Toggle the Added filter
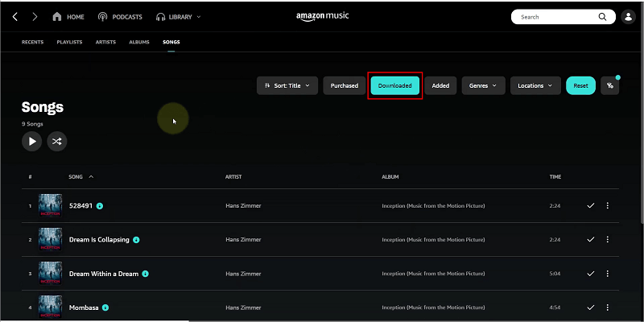Image resolution: width=644 pixels, height=322 pixels. click(x=440, y=85)
